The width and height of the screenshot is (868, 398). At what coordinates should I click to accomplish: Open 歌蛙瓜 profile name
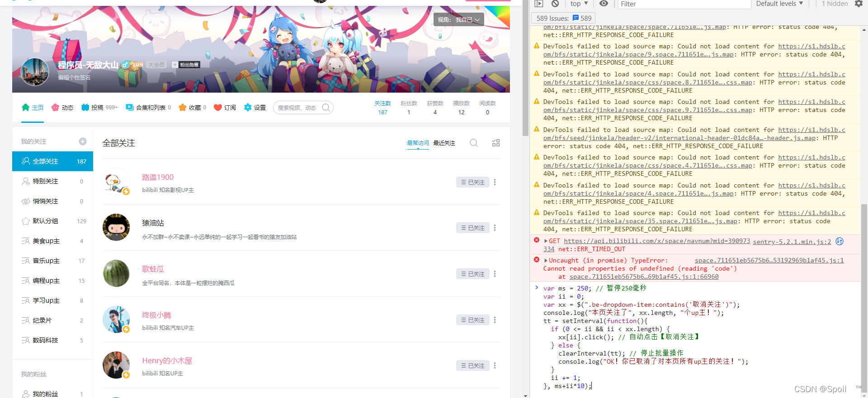(x=153, y=269)
